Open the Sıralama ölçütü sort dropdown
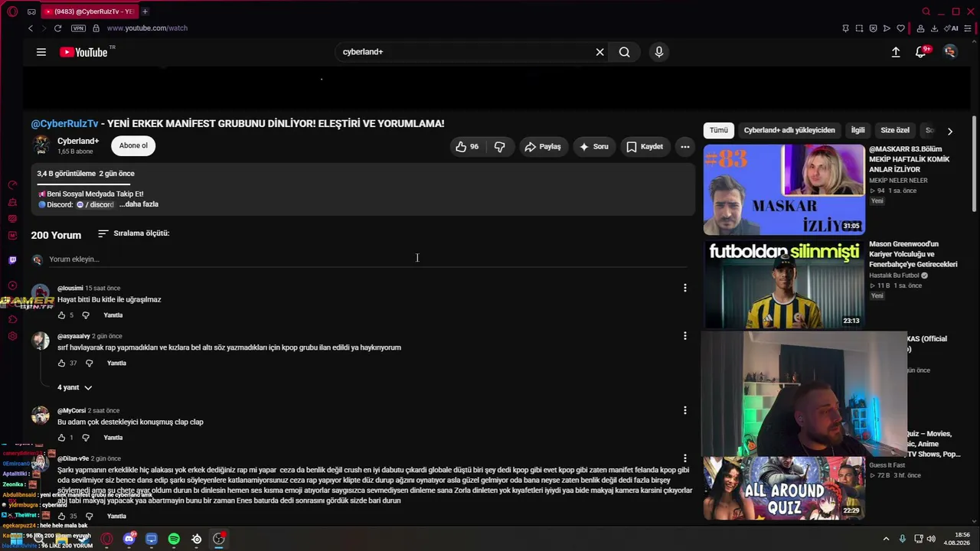The image size is (980, 551). tap(134, 233)
